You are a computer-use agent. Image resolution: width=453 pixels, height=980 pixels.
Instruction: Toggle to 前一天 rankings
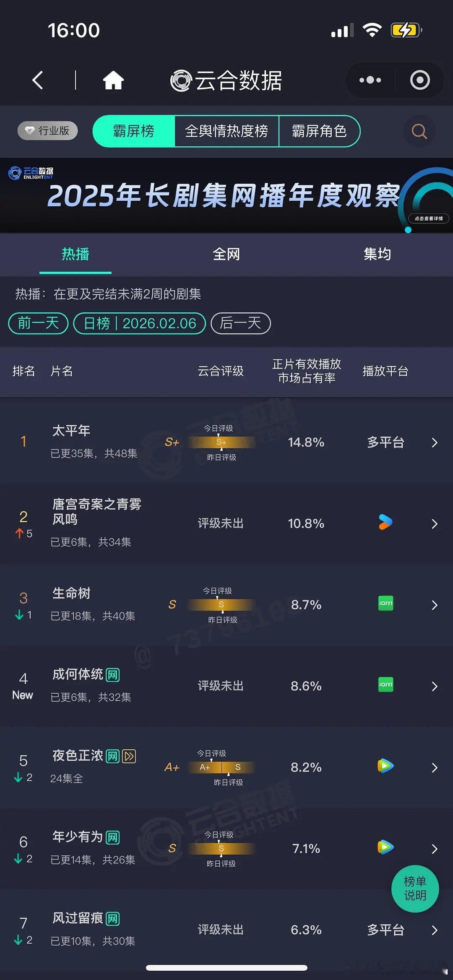(x=37, y=323)
